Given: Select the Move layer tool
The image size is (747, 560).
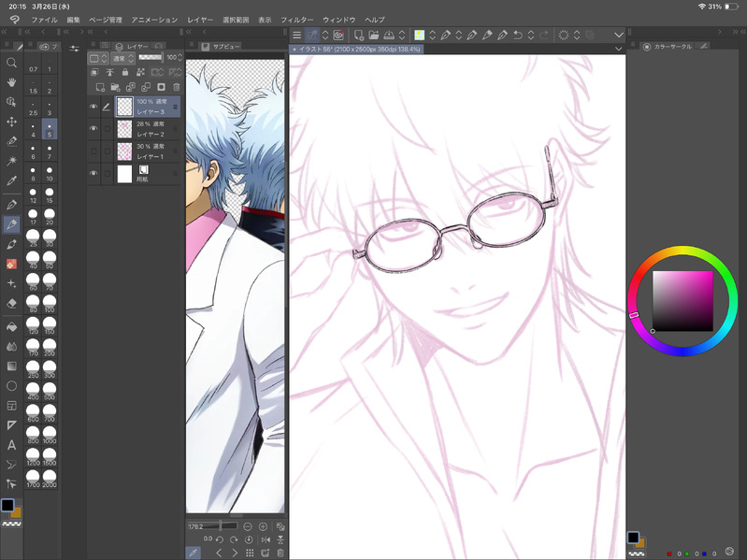Looking at the screenshot, I should pyautogui.click(x=11, y=122).
